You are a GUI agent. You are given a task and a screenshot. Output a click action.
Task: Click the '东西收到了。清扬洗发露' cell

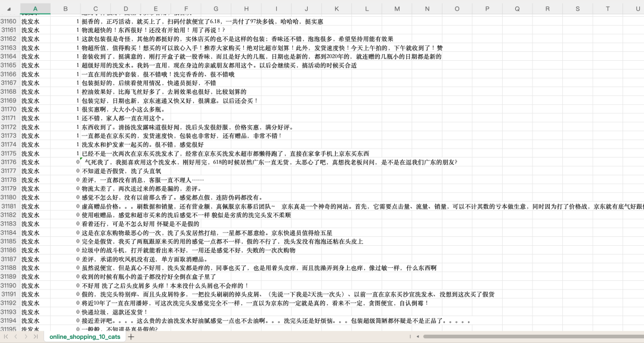coord(187,127)
